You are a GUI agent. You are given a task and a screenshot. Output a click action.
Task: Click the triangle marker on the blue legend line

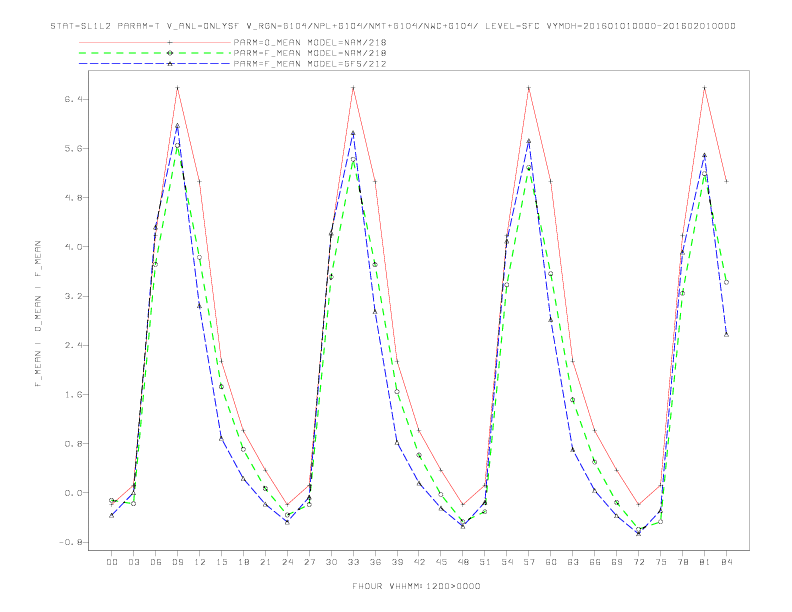click(x=170, y=64)
